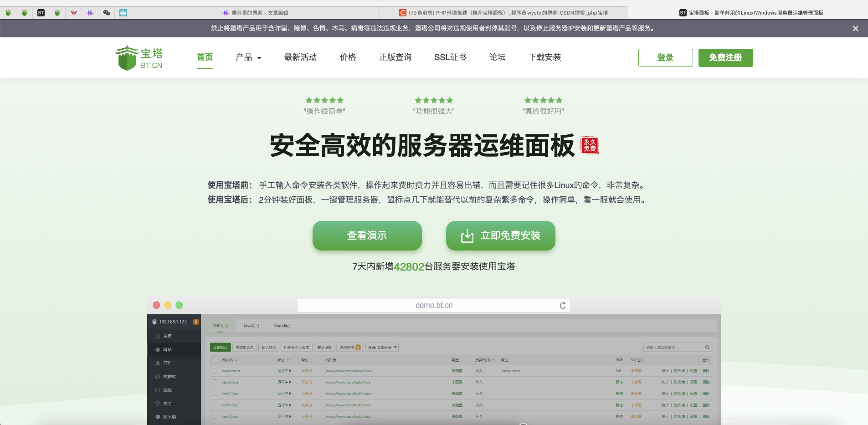Screen dimensions: 868x425
Task: Open the 价格 navigation item
Action: click(348, 57)
